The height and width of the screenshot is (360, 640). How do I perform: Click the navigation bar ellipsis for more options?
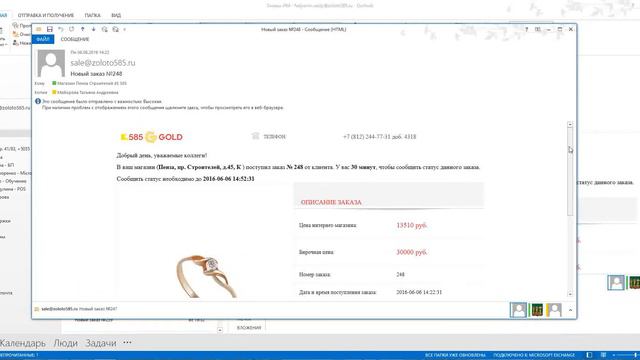[127, 342]
